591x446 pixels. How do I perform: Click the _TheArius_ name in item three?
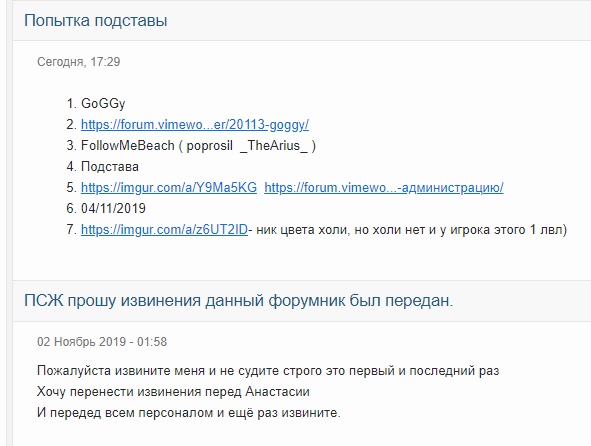[274, 146]
